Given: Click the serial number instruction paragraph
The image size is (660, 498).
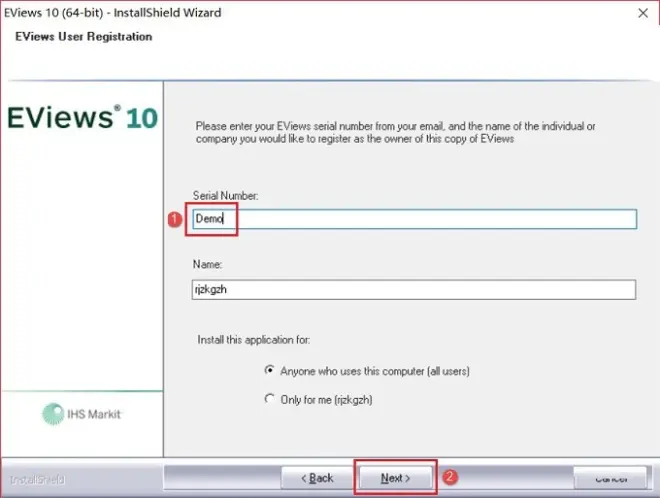Looking at the screenshot, I should pos(395,133).
